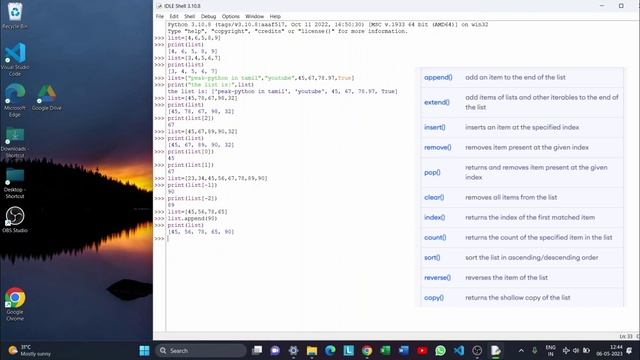Open the Window menu
Screen dimensions: 640x360
[254, 16]
